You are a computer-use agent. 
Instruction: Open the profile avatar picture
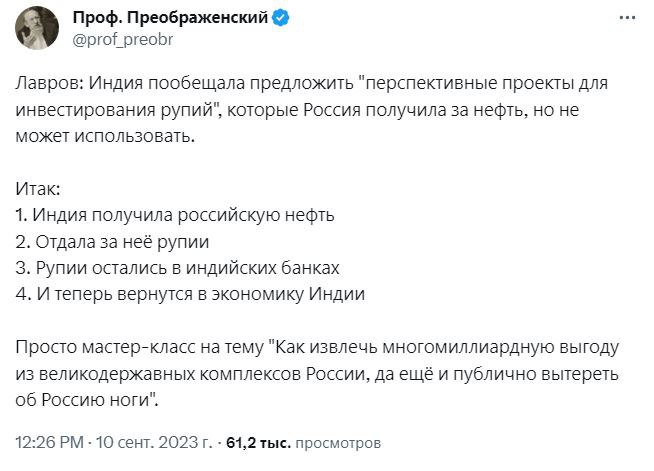click(37, 28)
